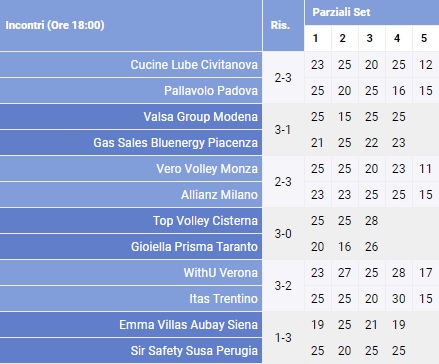This screenshot has width=439, height=364.
Task: Click the Cucine Lube Civitanova team name
Action: [194, 65]
